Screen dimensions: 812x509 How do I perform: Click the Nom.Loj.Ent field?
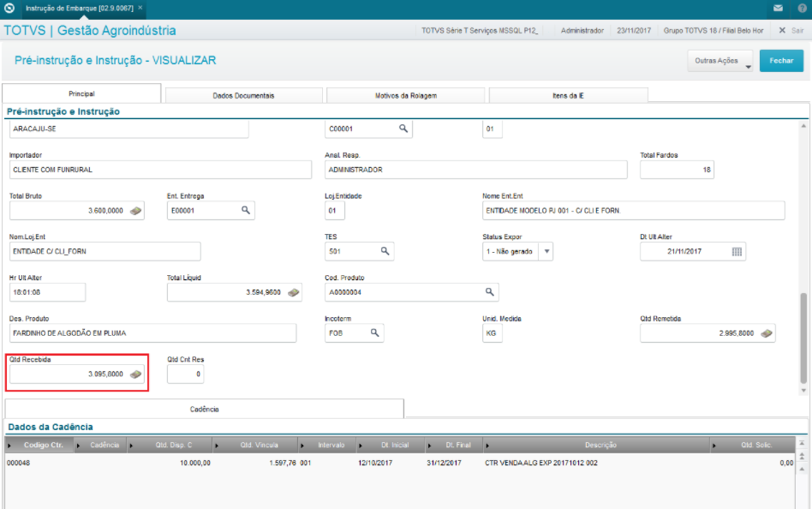[104, 251]
